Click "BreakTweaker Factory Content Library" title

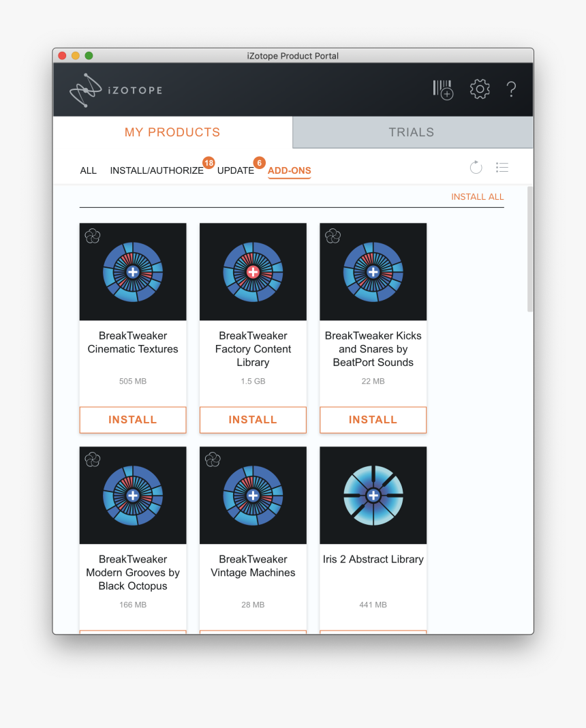coord(253,349)
